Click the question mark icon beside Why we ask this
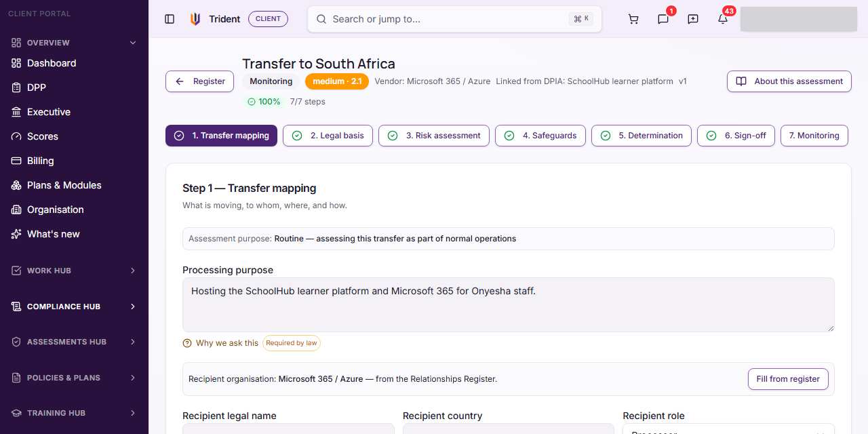This screenshot has height=434, width=868. [187, 343]
